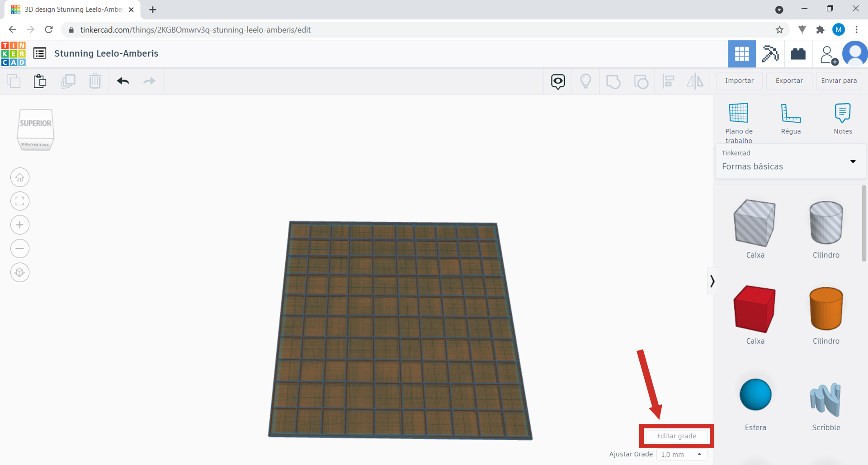Click the Duplicate icon
This screenshot has width=868, height=465.
pos(68,81)
